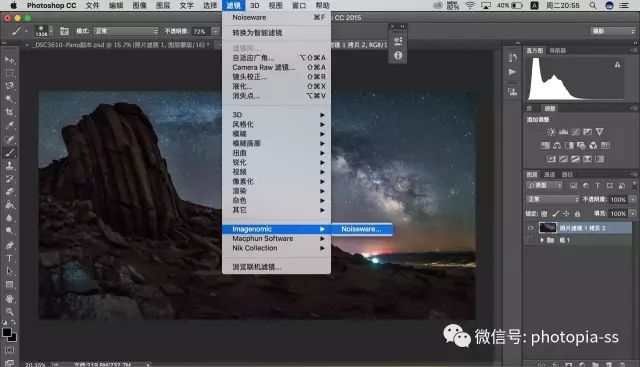The width and height of the screenshot is (640, 367).
Task: Open the layer filter type dropdown
Action: click(x=544, y=185)
